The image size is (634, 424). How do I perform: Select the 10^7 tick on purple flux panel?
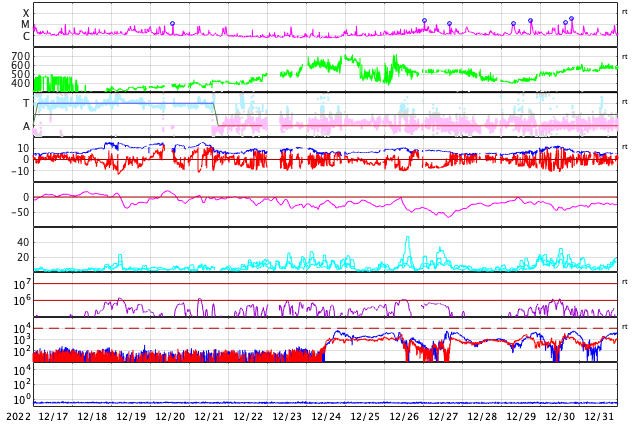[22, 284]
